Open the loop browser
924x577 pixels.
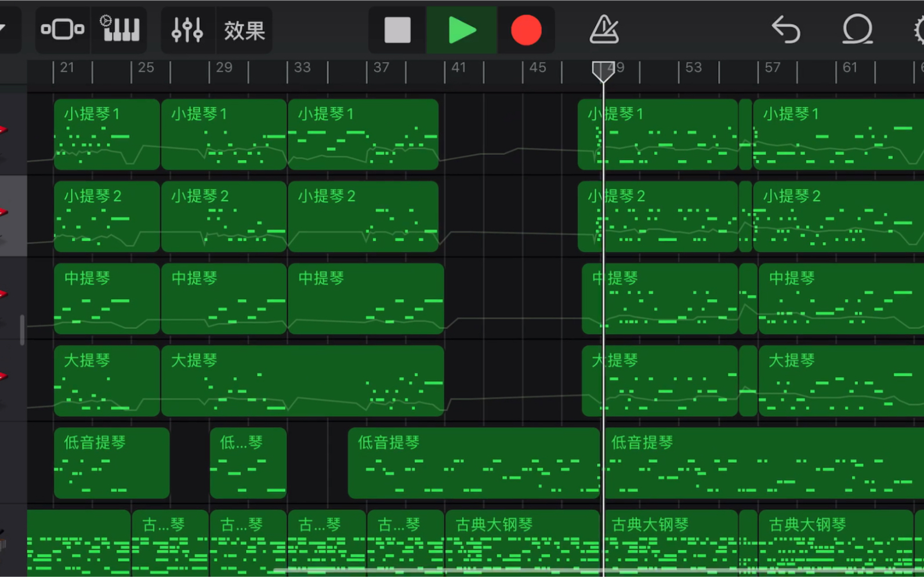pyautogui.click(x=857, y=30)
